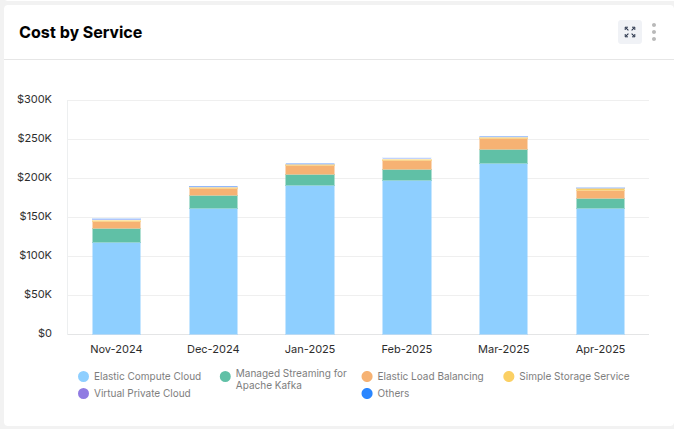Image resolution: width=674 pixels, height=429 pixels.
Task: Click the green Managed Streaming legend dot
Action: coord(226,377)
